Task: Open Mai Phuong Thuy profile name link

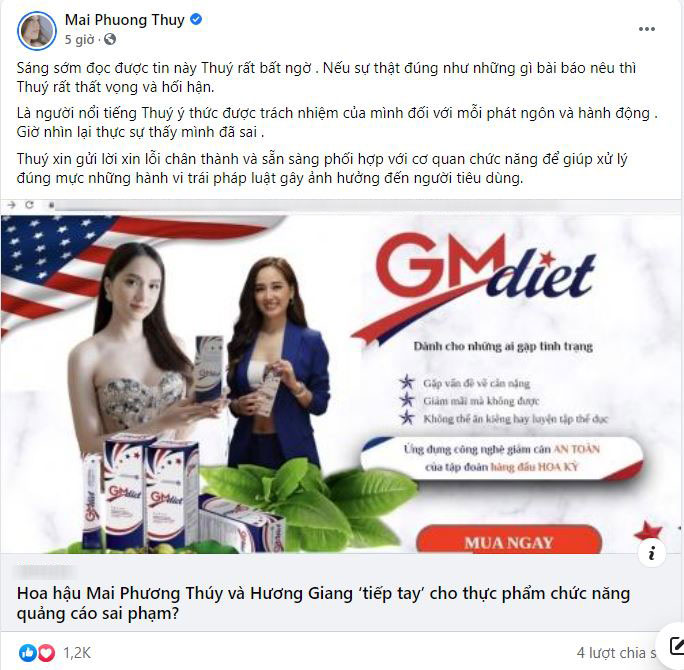Action: coord(125,20)
